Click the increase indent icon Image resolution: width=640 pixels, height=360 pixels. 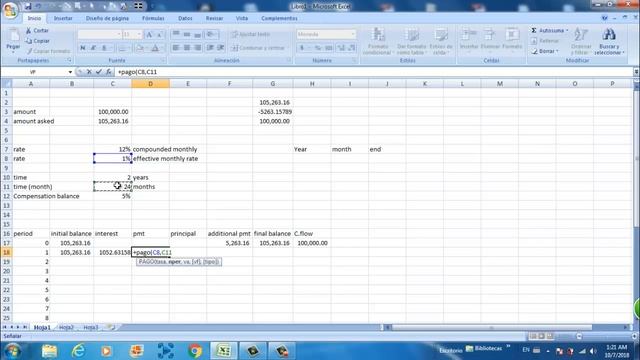coord(220,48)
